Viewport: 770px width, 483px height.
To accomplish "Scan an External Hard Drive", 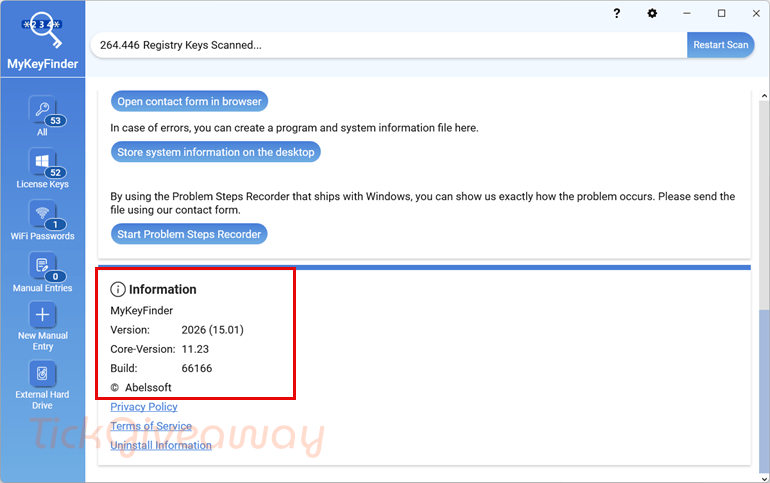I will tap(43, 385).
